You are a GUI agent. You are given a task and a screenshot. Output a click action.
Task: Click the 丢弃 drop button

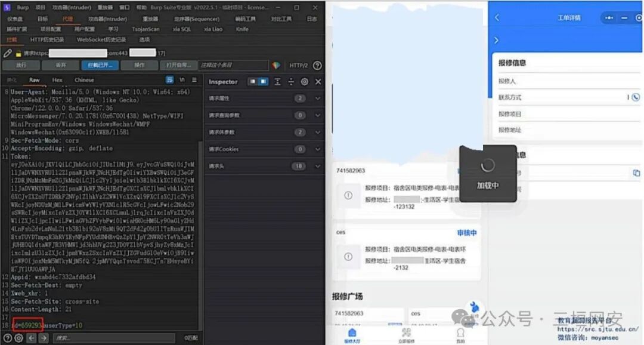pos(61,66)
